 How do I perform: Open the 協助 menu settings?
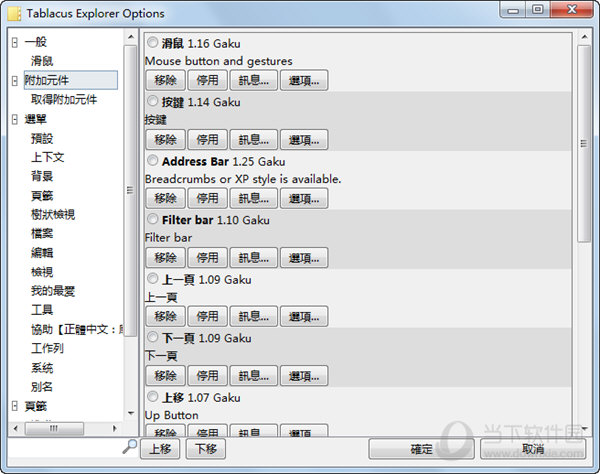77,329
